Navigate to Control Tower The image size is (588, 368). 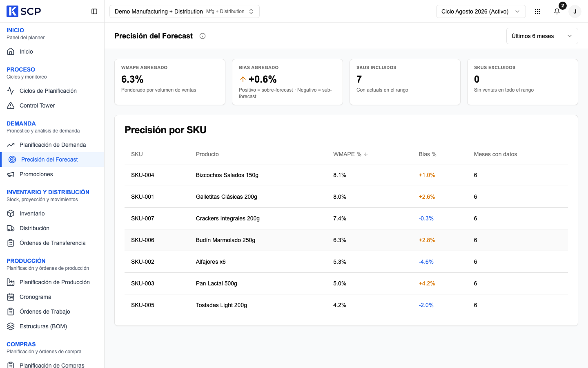52,105
